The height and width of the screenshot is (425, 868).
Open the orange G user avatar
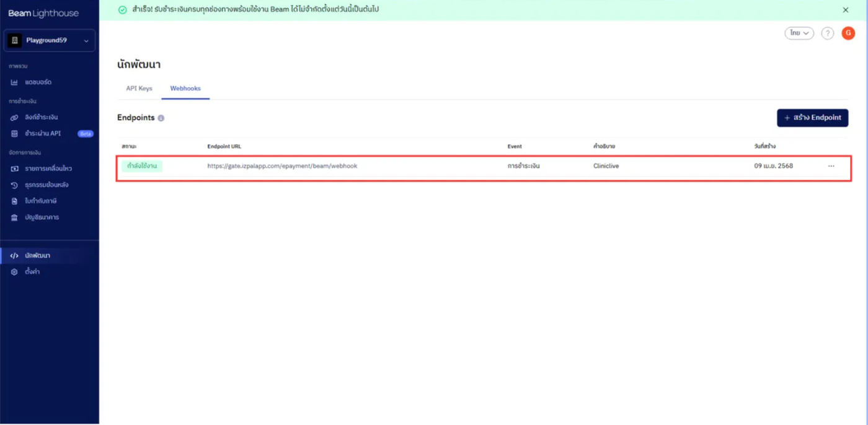[x=848, y=33]
